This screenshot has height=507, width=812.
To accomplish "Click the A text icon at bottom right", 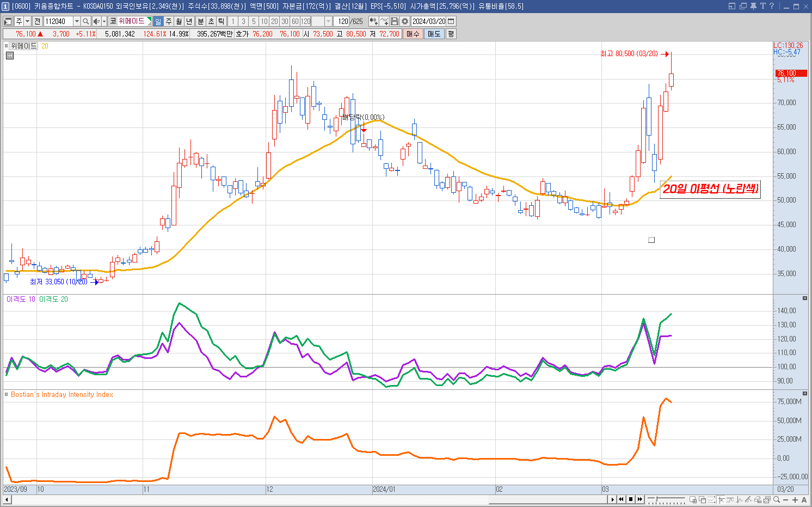I will point(804,500).
